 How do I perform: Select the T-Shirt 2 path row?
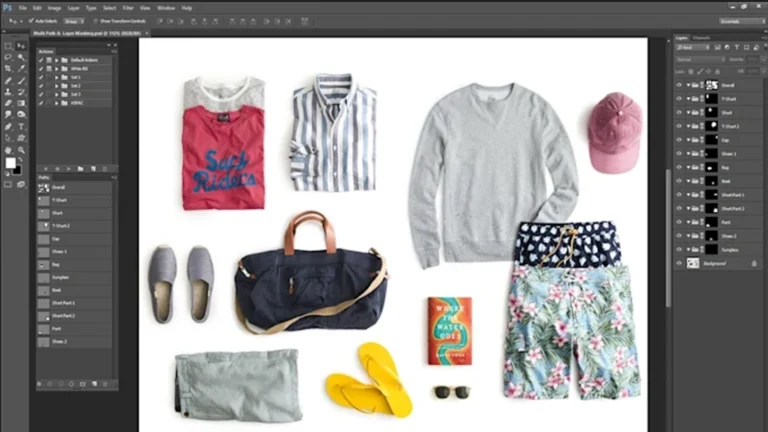tap(74, 226)
